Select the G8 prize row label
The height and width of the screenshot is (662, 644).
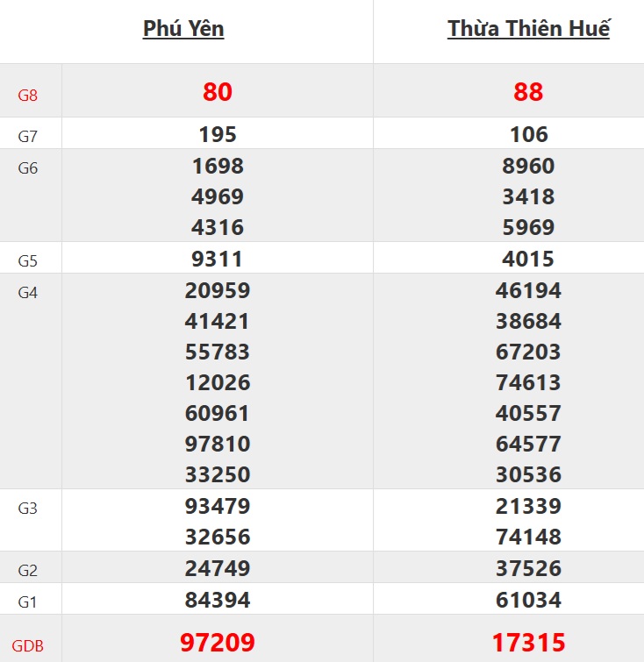(x=28, y=95)
